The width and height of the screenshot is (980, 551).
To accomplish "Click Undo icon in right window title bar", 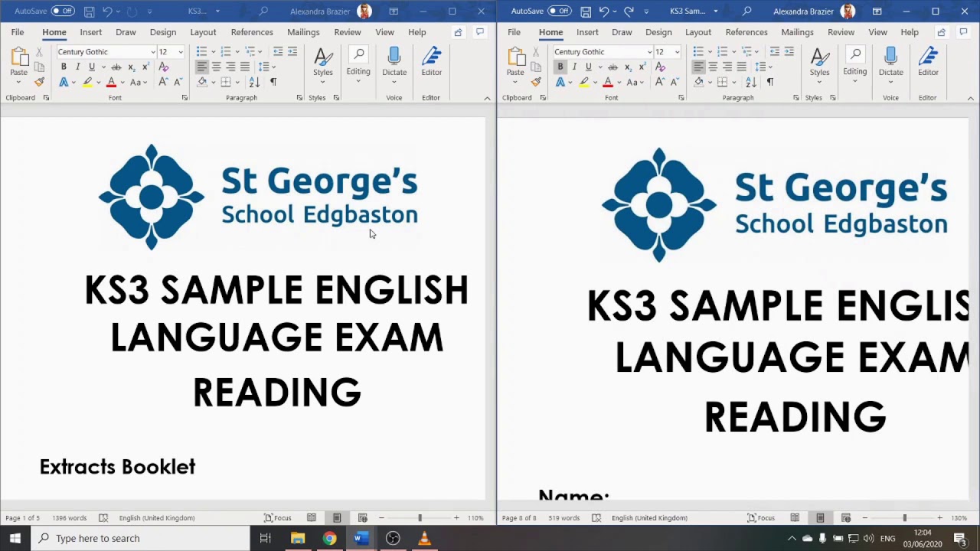I will 604,11.
